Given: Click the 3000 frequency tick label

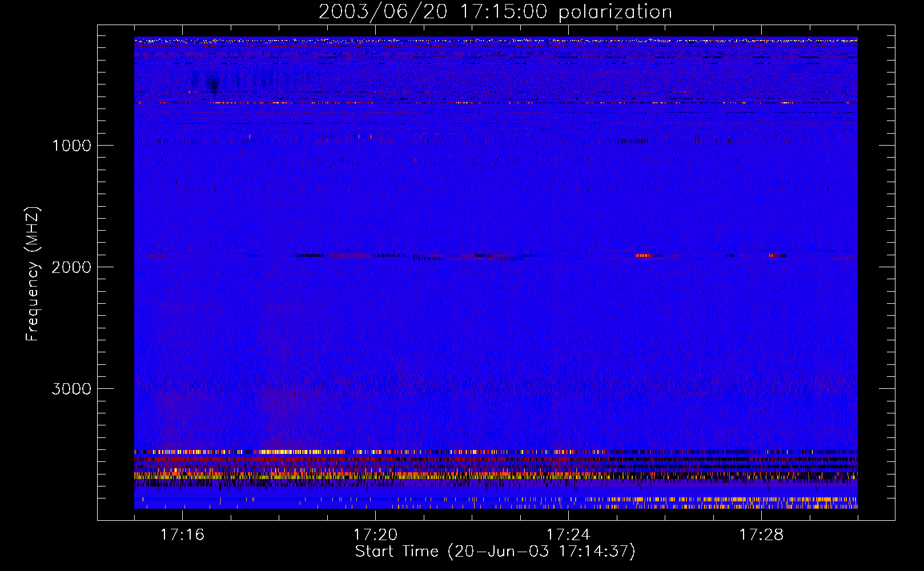Looking at the screenshot, I should [x=71, y=389].
